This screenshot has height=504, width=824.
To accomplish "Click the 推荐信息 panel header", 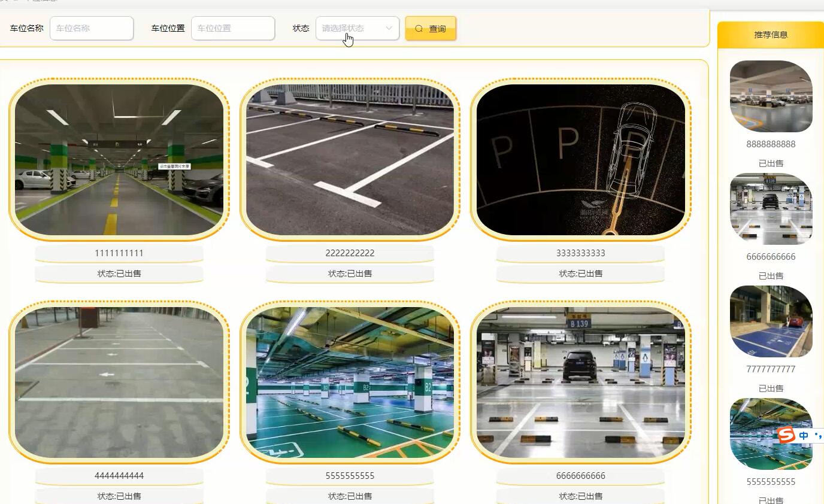I will click(x=771, y=35).
